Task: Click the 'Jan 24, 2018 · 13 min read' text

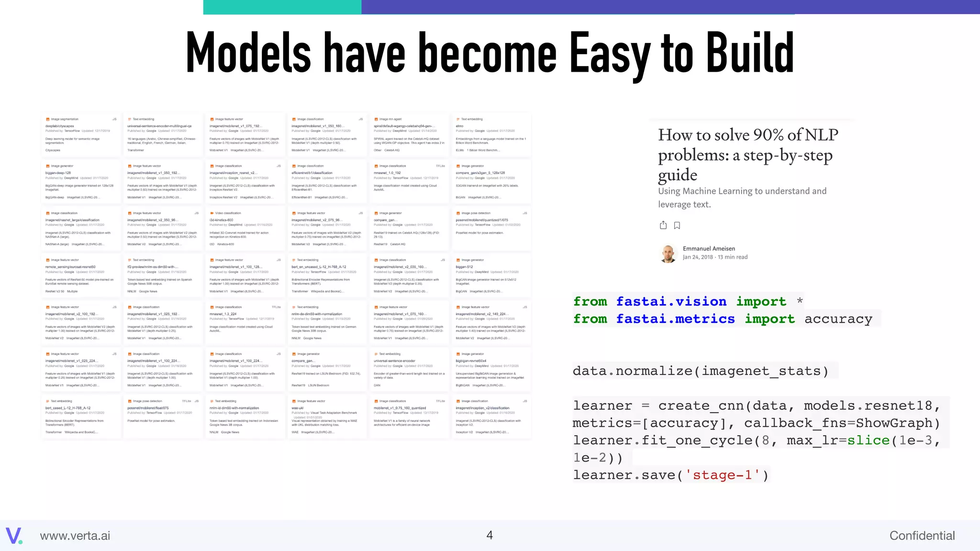Action: 715,257
